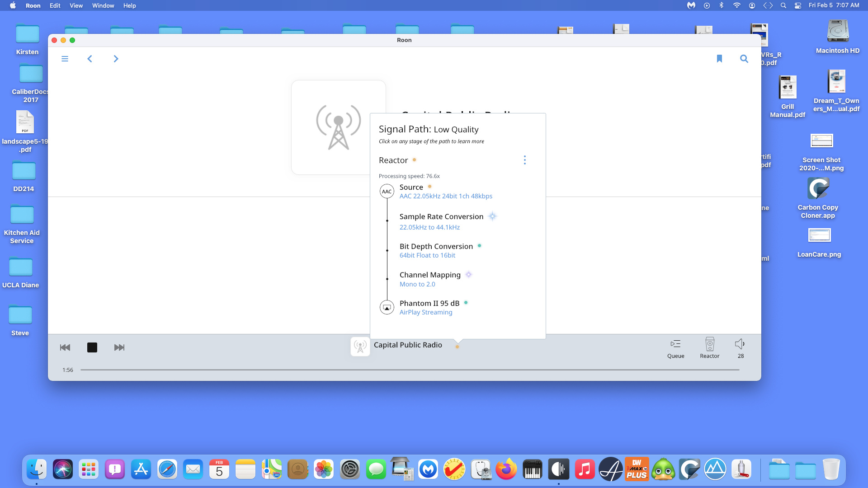The width and height of the screenshot is (868, 488).
Task: Open System Preferences from the Dock
Action: coord(349,469)
